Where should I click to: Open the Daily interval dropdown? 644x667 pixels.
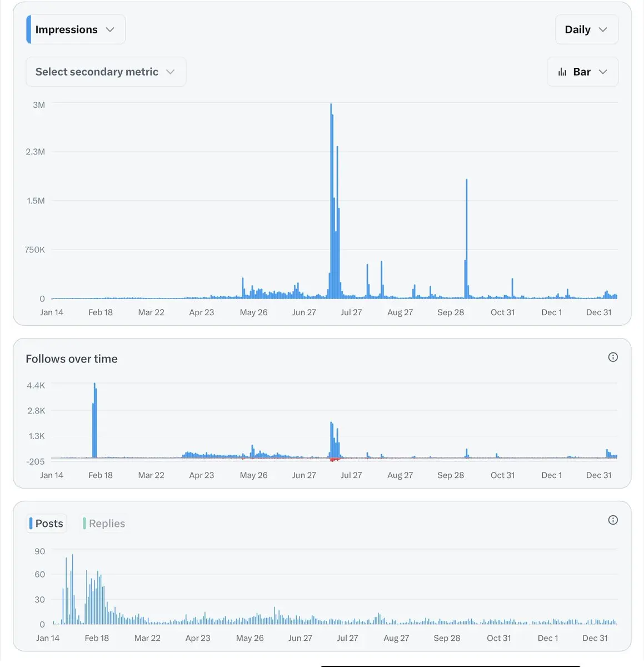pyautogui.click(x=587, y=29)
